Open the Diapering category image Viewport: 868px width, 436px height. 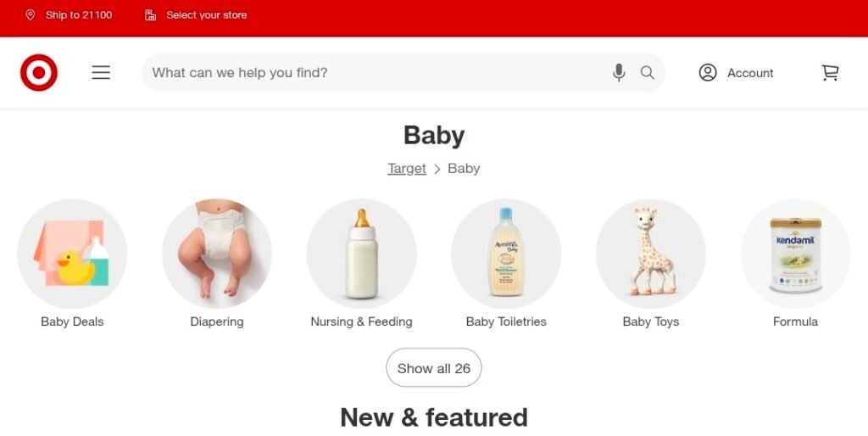pyautogui.click(x=217, y=254)
